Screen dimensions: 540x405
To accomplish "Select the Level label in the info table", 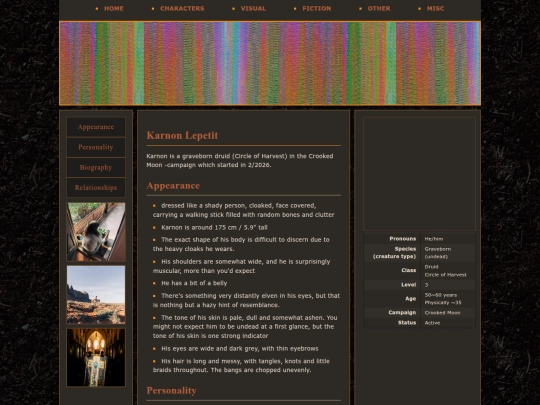I will (408, 285).
